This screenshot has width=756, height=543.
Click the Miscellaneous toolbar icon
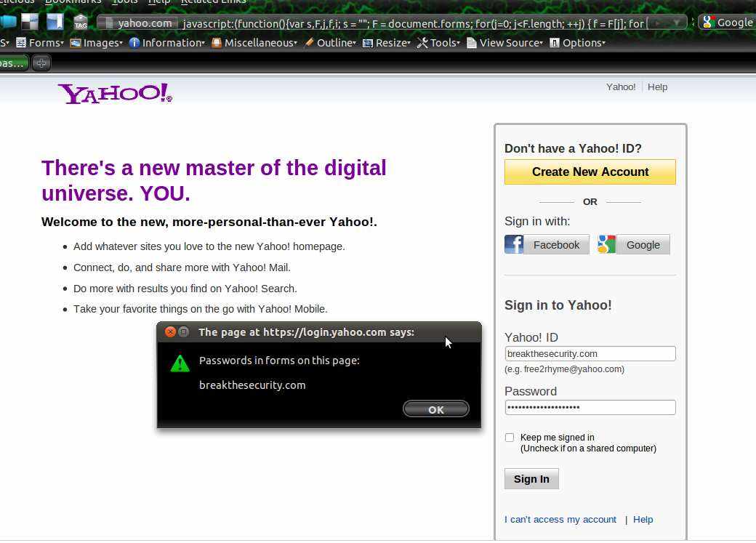217,43
